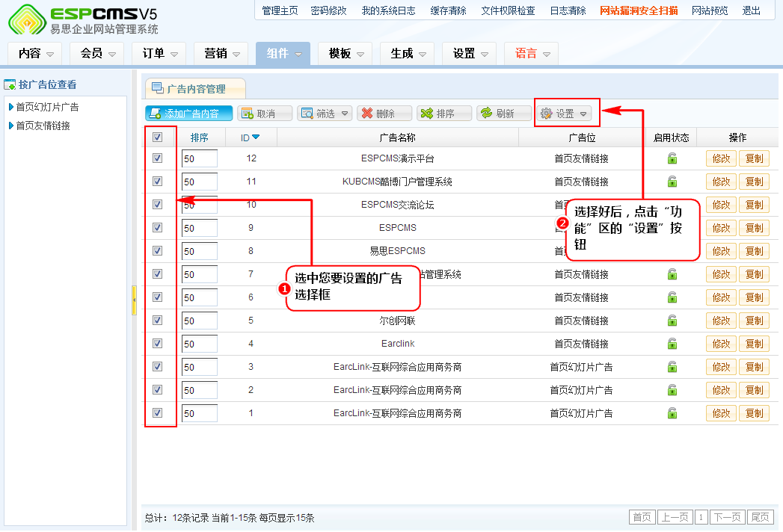This screenshot has width=783, height=532.
Task: Open the 网站预览 link
Action: pyautogui.click(x=710, y=10)
